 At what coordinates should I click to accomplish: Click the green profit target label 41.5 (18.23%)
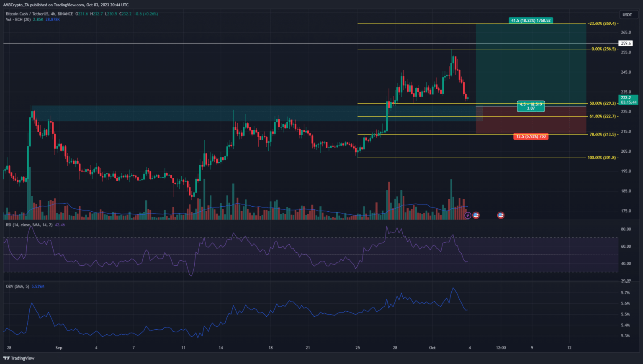pyautogui.click(x=531, y=20)
